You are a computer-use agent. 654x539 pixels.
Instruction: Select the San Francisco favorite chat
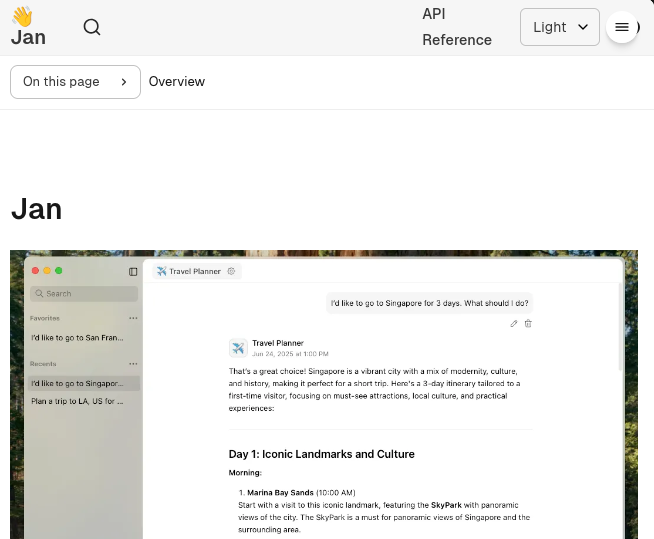[78, 338]
